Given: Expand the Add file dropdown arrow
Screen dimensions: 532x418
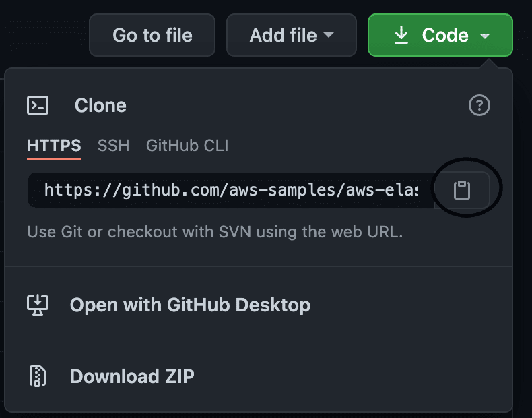Looking at the screenshot, I should (329, 35).
